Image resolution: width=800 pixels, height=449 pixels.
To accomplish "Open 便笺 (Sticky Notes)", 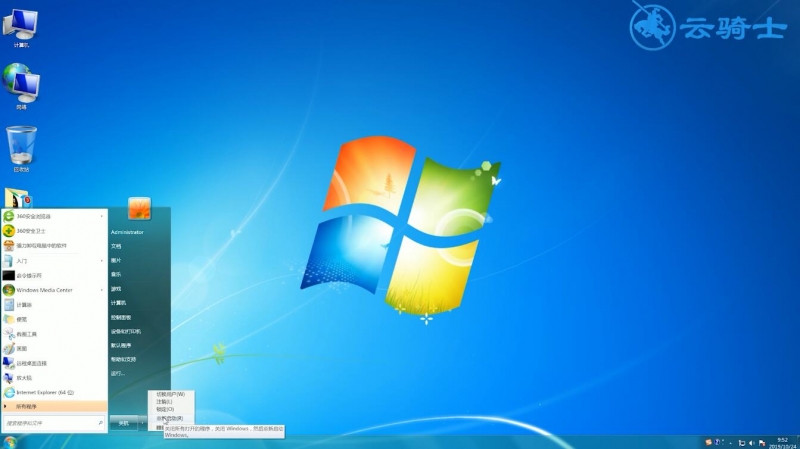I will [x=54, y=319].
